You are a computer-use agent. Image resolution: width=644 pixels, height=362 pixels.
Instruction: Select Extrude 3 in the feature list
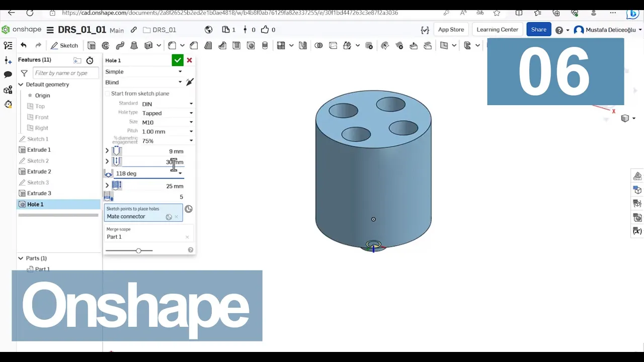39,193
